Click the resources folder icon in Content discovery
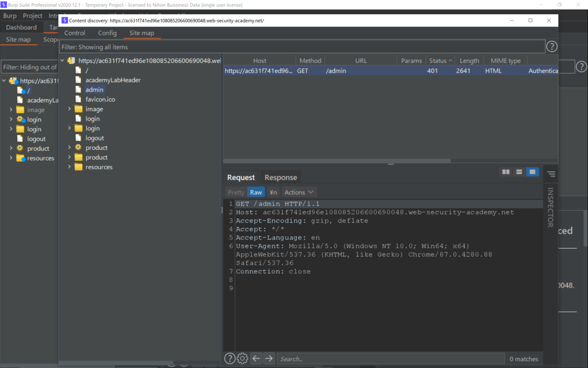 tap(78, 167)
